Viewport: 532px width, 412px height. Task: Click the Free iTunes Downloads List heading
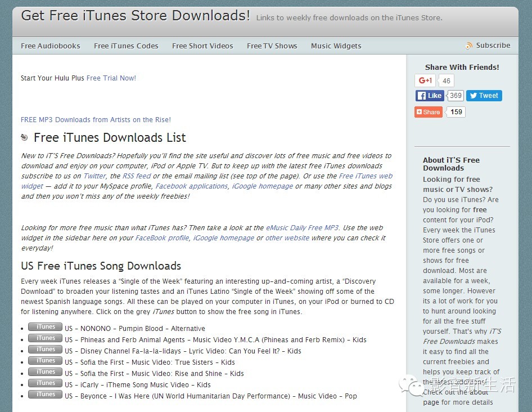[110, 137]
